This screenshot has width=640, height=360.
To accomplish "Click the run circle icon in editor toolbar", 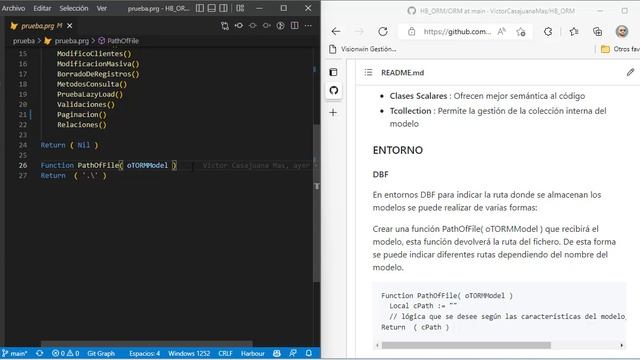I will tap(280, 26).
